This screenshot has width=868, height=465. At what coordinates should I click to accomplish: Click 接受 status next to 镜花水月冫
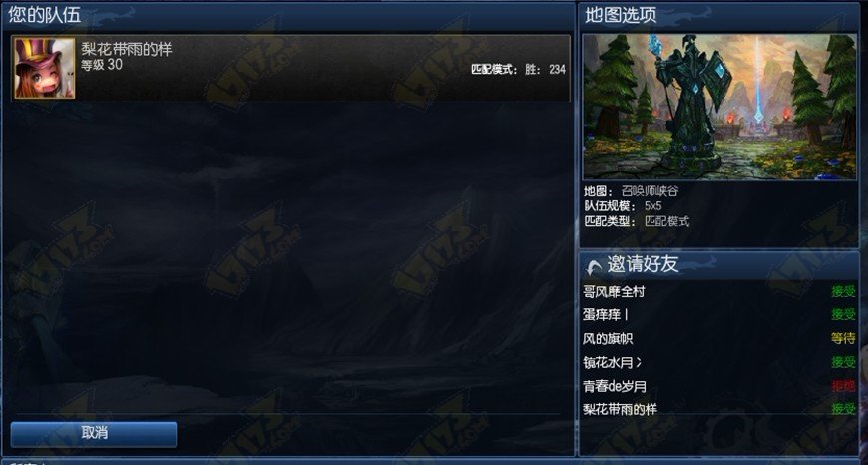[843, 362]
